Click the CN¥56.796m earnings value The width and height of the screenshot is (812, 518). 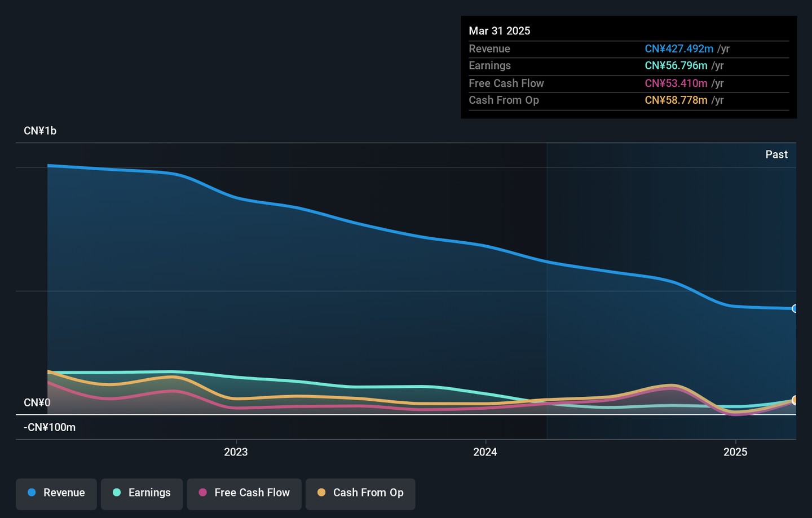[x=676, y=66]
